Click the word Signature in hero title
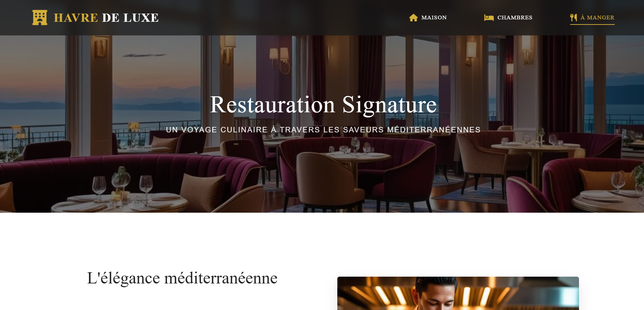This screenshot has width=644, height=310. tap(389, 105)
